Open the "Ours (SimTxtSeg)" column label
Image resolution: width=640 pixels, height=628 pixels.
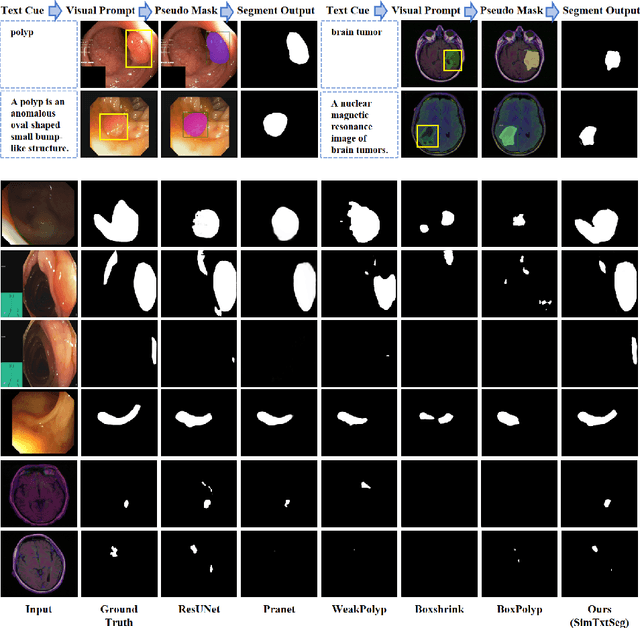point(598,613)
